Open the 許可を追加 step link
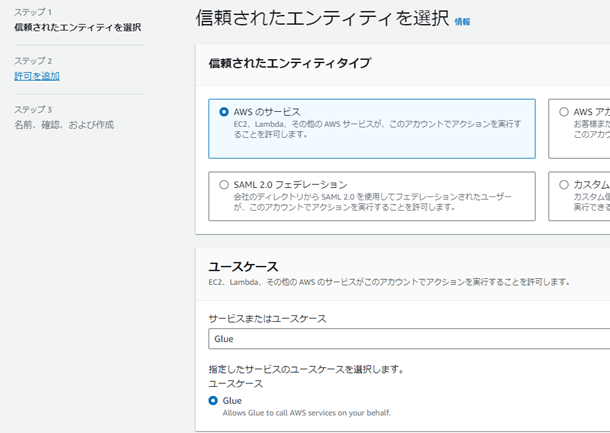This screenshot has width=610, height=433. pos(37,76)
